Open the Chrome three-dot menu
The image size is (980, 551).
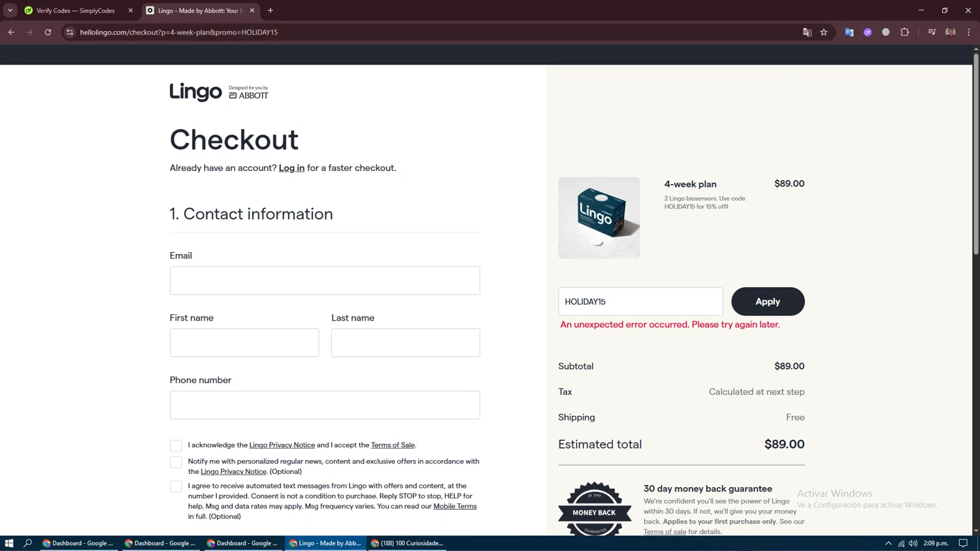(968, 32)
